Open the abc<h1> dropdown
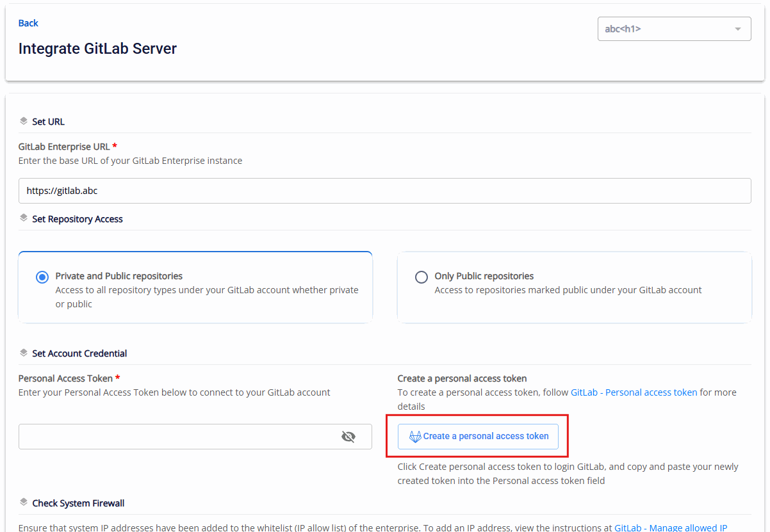Viewport: 770px width, 532px height. pos(674,29)
